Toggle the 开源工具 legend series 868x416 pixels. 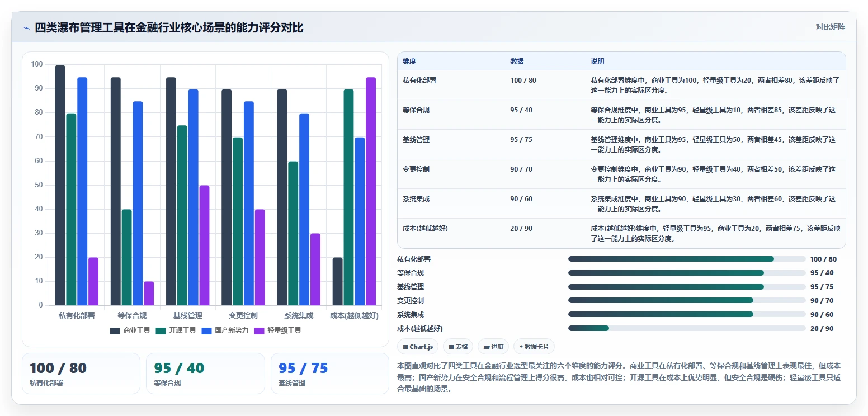(x=176, y=330)
